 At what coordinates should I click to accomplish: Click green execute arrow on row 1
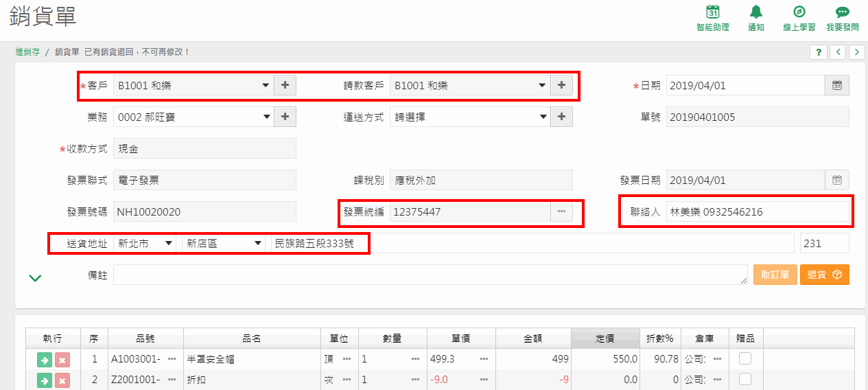45,360
